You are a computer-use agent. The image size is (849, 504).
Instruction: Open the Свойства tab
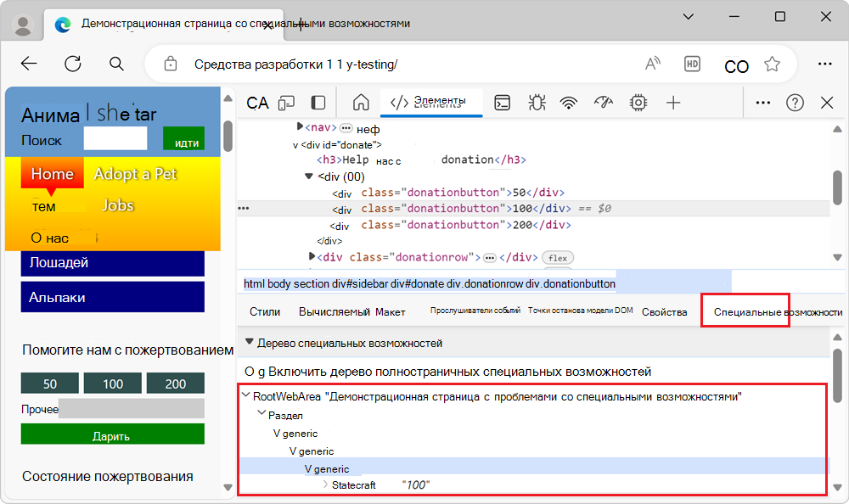coord(665,312)
